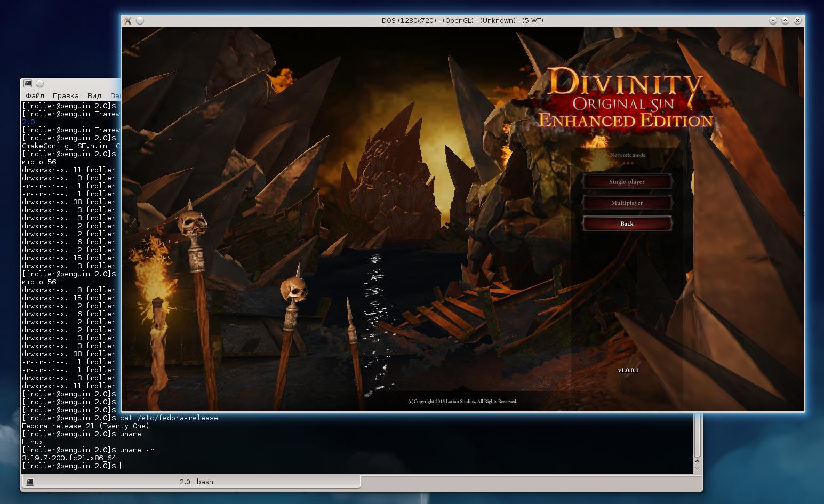This screenshot has width=824, height=504.
Task: Click "Fedora release 21 (Twenty One)" output
Action: (85, 426)
